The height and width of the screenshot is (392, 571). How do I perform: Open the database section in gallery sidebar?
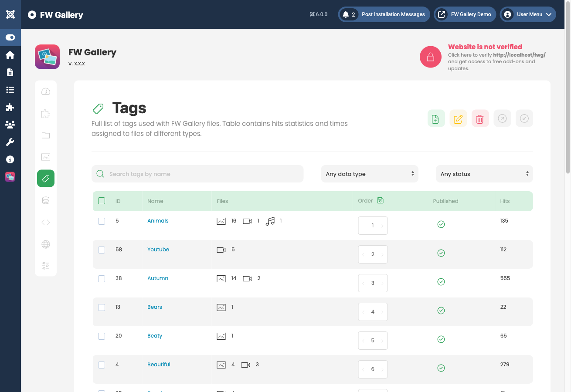pos(46,200)
